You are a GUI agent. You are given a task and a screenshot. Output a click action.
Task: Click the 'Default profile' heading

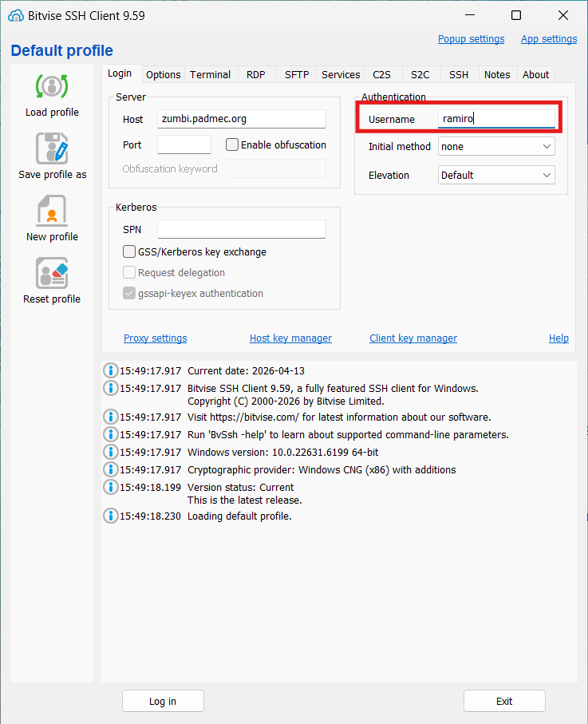[x=62, y=50]
